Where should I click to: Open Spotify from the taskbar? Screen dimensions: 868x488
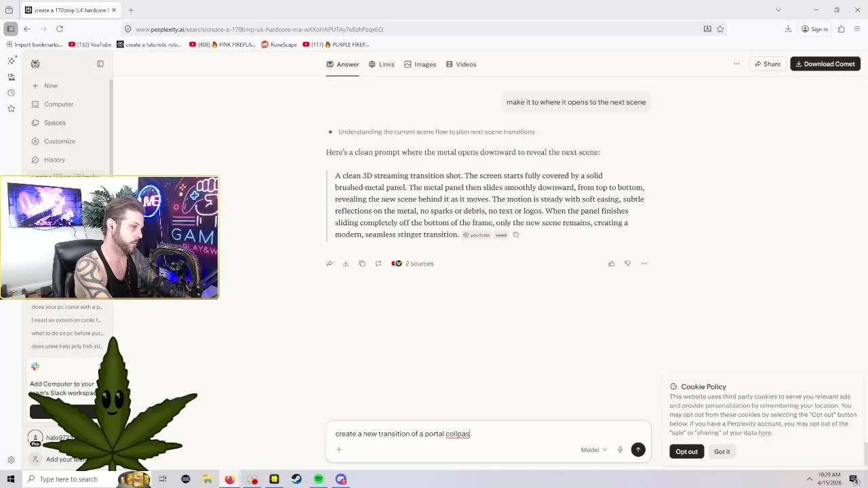(x=319, y=479)
